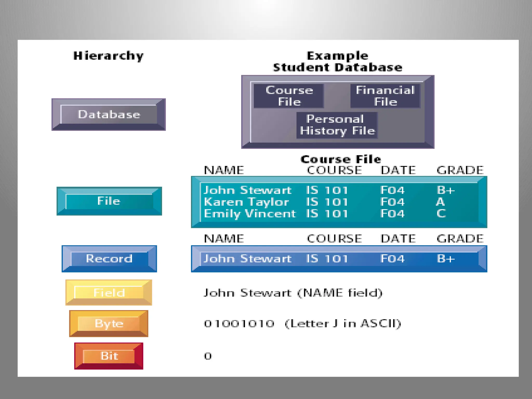The height and width of the screenshot is (399, 532).
Task: Click the Course File box in database
Action: coord(289,96)
